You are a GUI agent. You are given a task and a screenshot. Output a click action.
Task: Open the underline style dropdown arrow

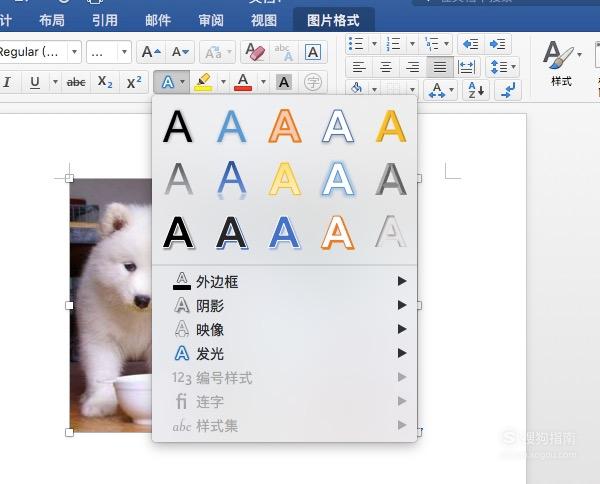pos(55,82)
